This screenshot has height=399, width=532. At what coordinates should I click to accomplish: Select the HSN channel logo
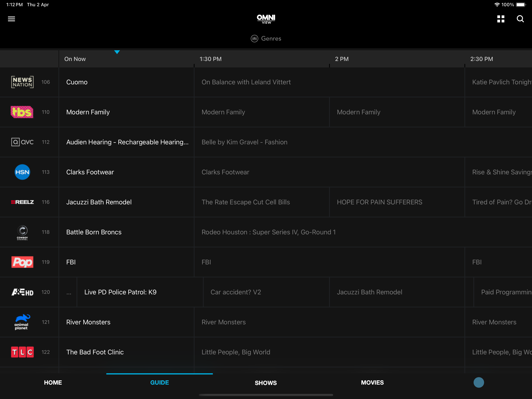tap(22, 172)
